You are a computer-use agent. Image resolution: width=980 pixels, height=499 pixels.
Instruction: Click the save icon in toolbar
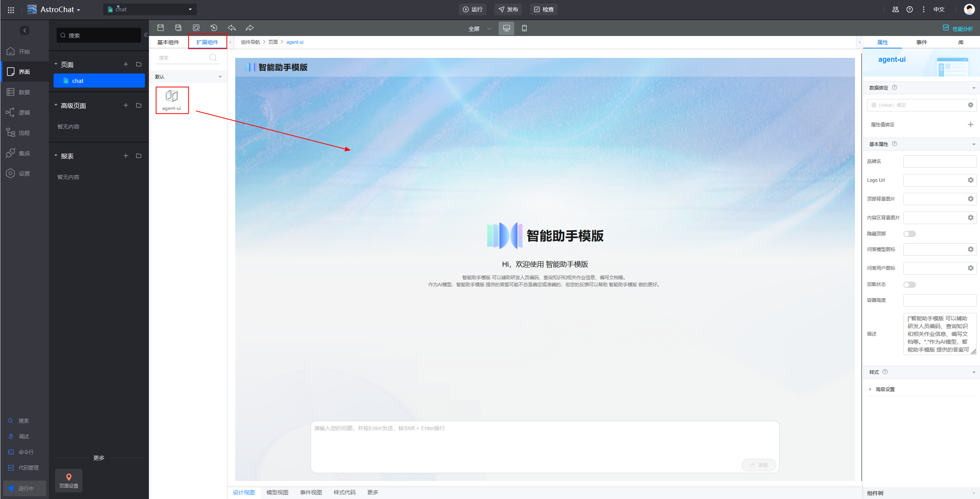tap(160, 28)
